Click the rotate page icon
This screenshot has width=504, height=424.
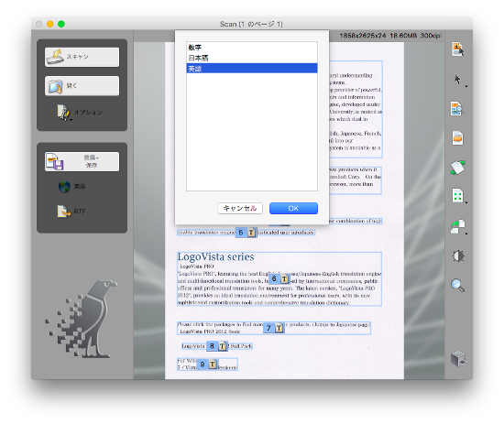457,226
